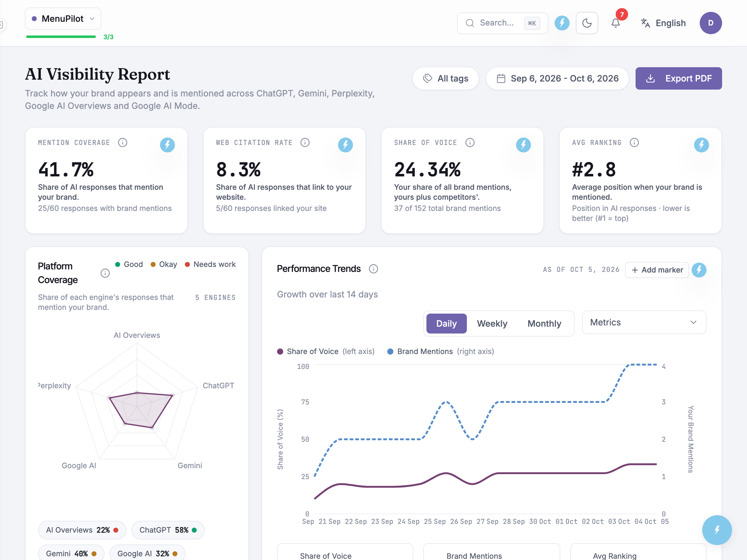Click '37 of 152 total brand mentions' text
This screenshot has width=747, height=560.
click(x=447, y=208)
